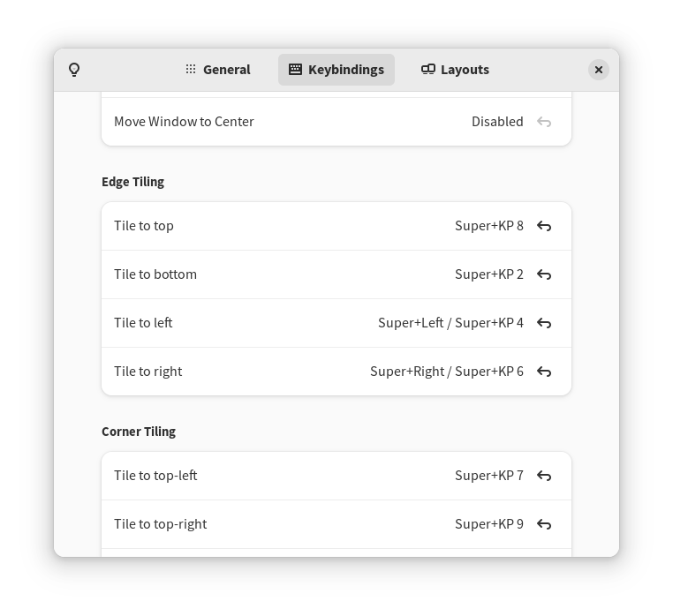673x616 pixels.
Task: Close the preferences window
Action: (599, 70)
